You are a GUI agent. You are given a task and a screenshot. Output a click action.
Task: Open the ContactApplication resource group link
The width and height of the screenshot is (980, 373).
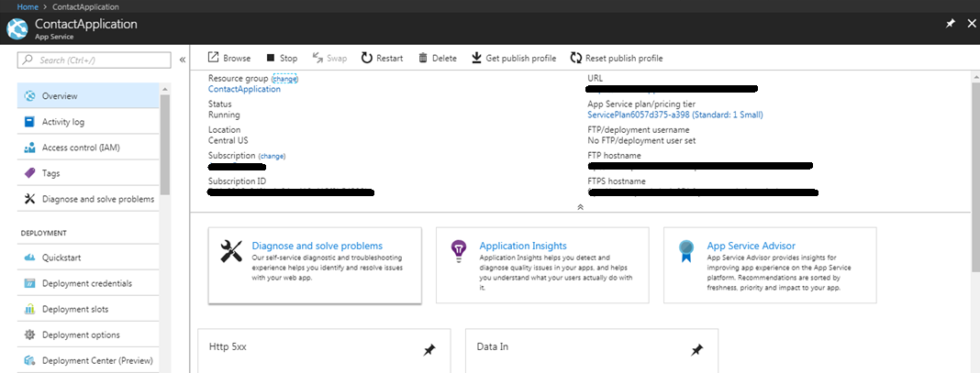click(244, 89)
